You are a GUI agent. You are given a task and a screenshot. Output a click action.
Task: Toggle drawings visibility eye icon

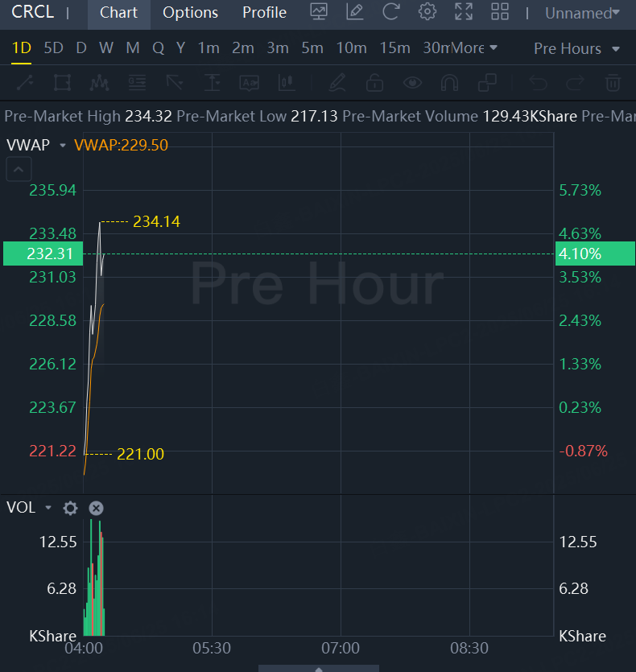point(413,83)
